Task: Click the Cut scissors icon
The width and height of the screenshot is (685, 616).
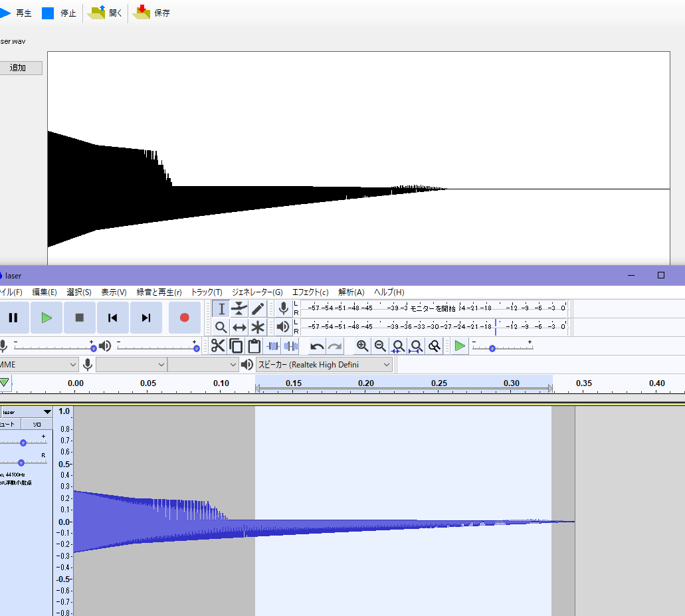Action: click(x=218, y=346)
